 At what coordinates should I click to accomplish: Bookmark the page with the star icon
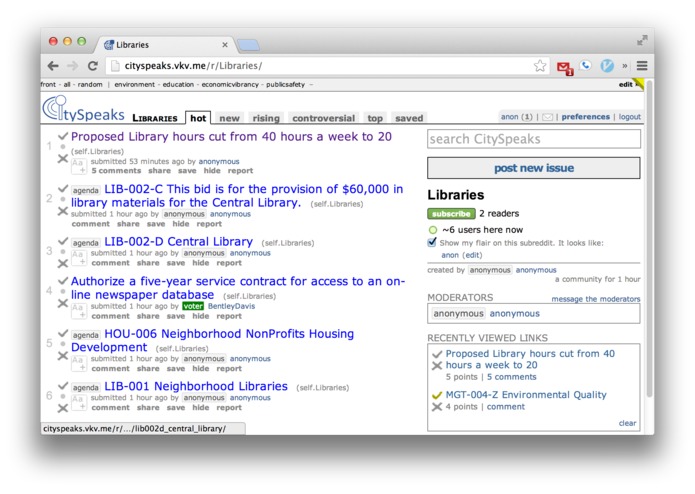(540, 66)
